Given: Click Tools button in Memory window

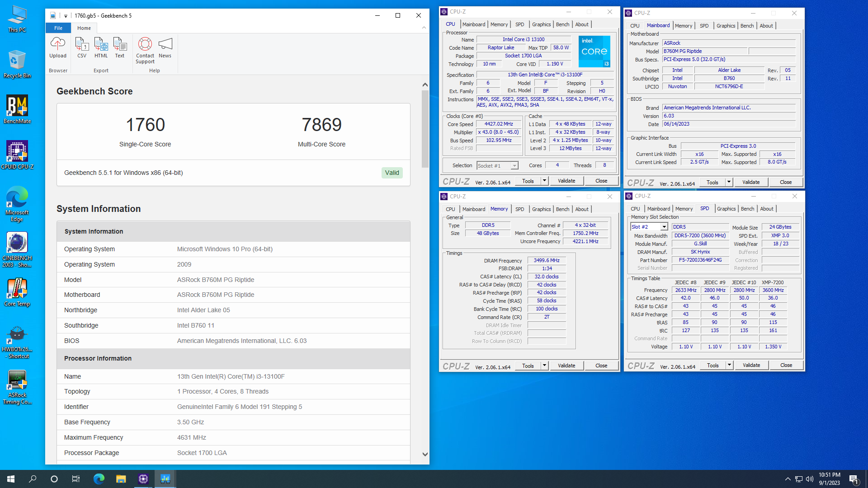Looking at the screenshot, I should 528,366.
